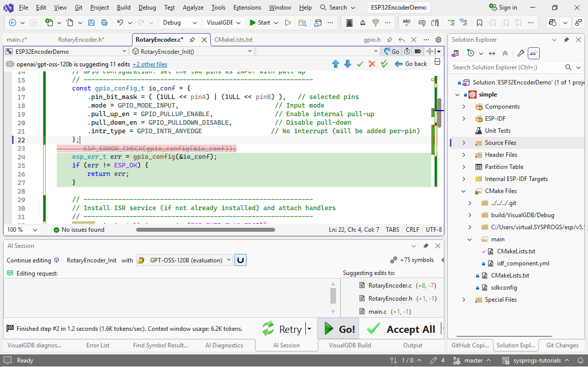Click the editor horizontal scrollbar thumb
This screenshot has width=588, height=367.
coord(205,230)
